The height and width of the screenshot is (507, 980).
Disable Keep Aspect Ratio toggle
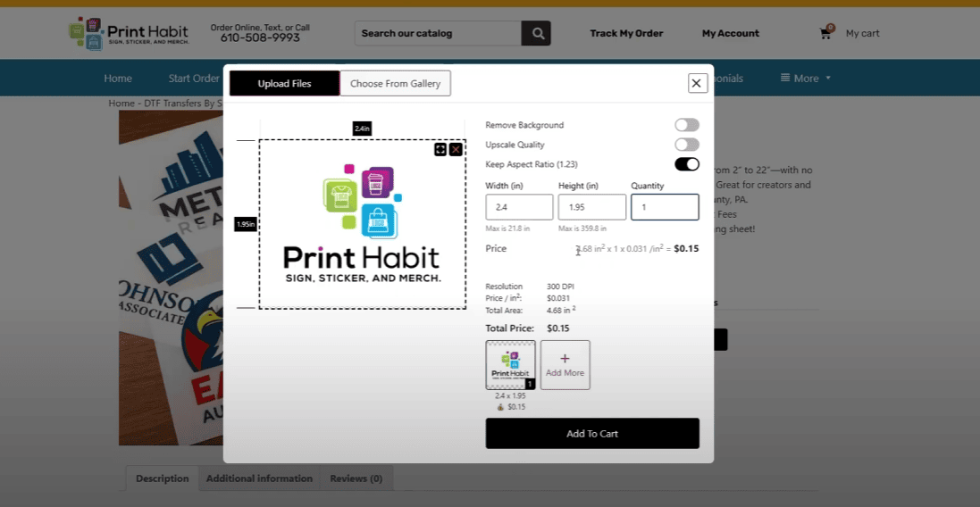[686, 164]
